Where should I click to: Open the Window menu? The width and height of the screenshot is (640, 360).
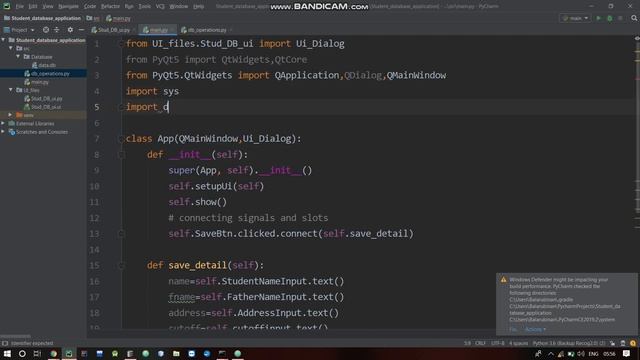pos(178,7)
